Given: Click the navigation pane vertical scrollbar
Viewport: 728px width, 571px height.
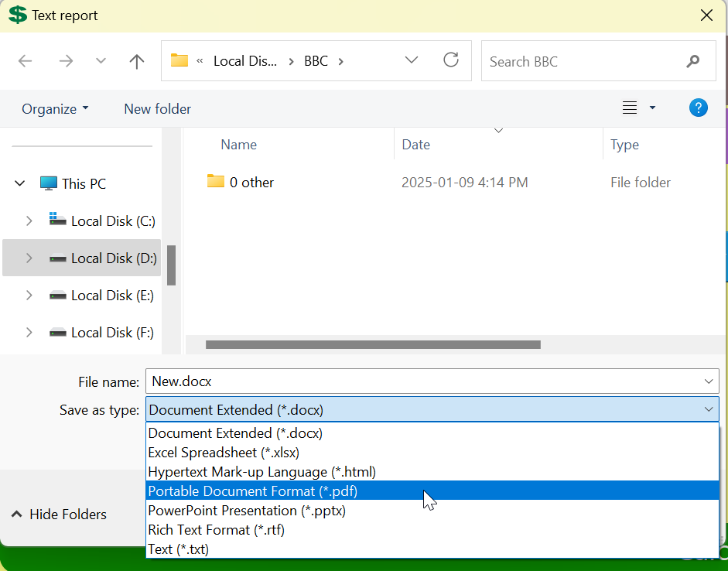Looking at the screenshot, I should [x=171, y=265].
